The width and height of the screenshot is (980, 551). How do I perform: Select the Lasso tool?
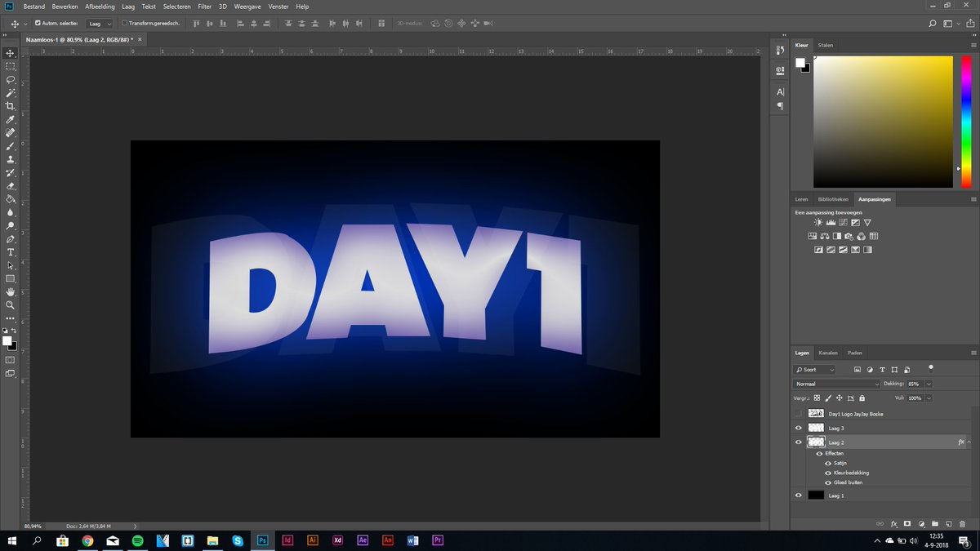pyautogui.click(x=11, y=79)
